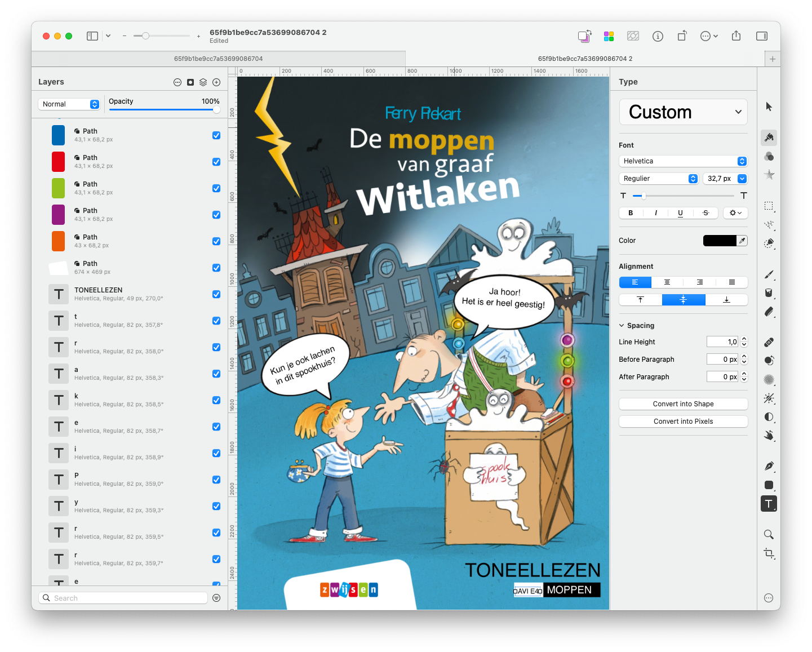The image size is (812, 652).
Task: Select the Paint brush tool
Action: 769,274
